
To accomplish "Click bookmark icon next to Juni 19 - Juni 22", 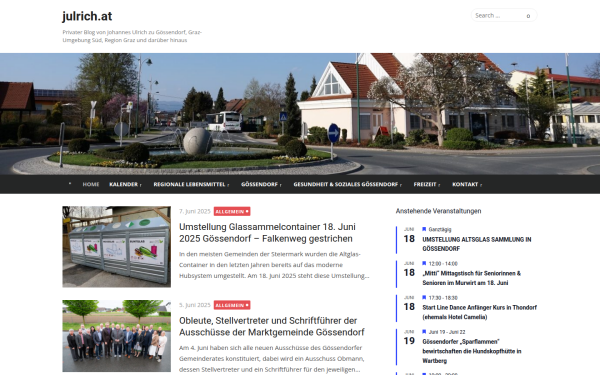I will coord(424,331).
